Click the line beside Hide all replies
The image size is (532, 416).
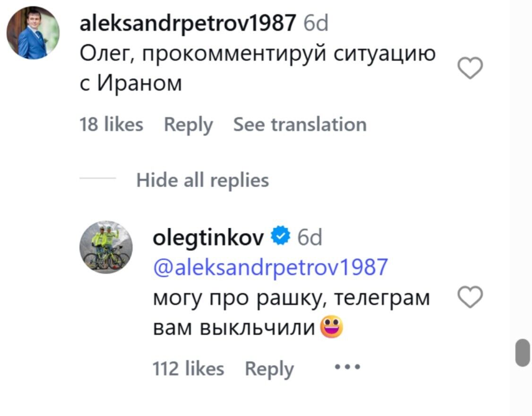[98, 179]
